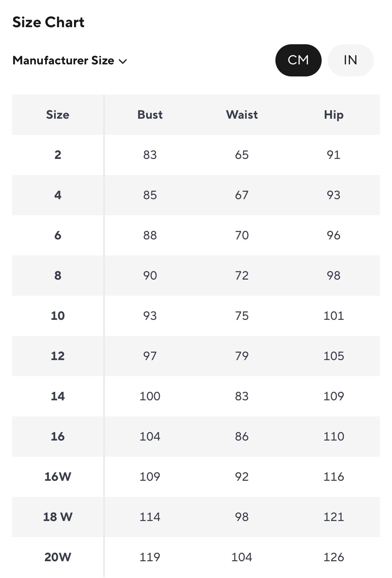Viewport: 392px width, 578px height.
Task: Select the 18 W row label
Action: [x=58, y=517]
